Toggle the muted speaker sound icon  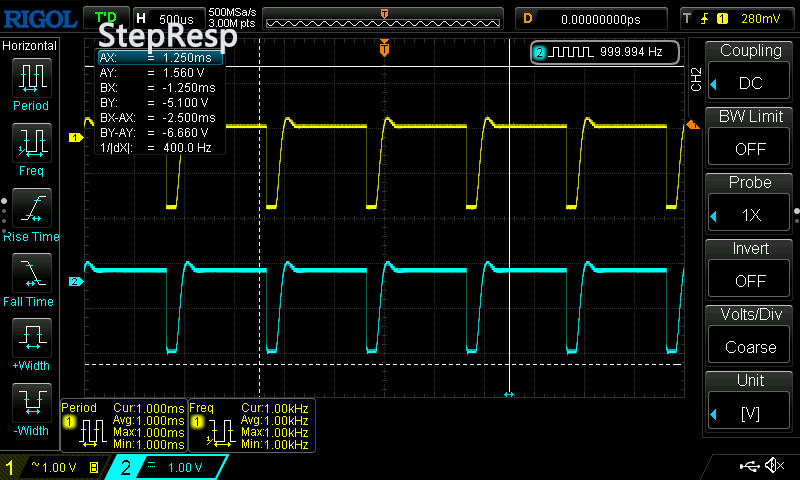[x=775, y=466]
